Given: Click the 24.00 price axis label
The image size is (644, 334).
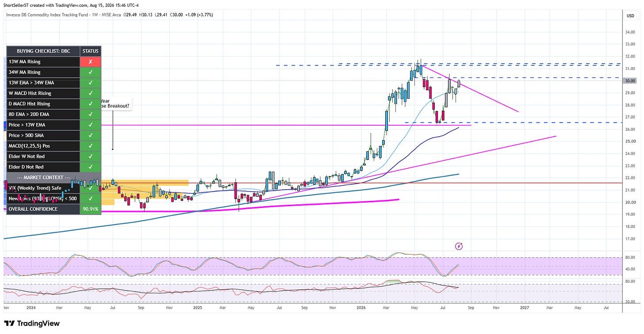Looking at the screenshot, I should pyautogui.click(x=630, y=154).
